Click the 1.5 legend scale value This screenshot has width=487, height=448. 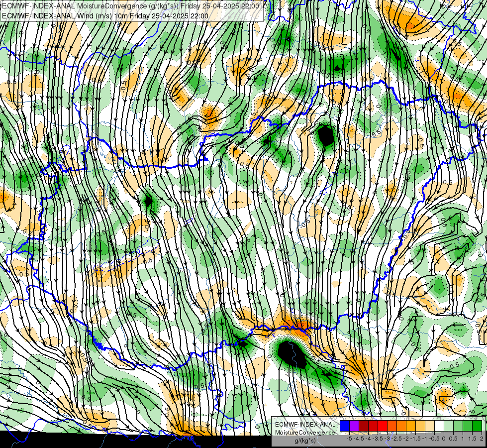(x=473, y=439)
